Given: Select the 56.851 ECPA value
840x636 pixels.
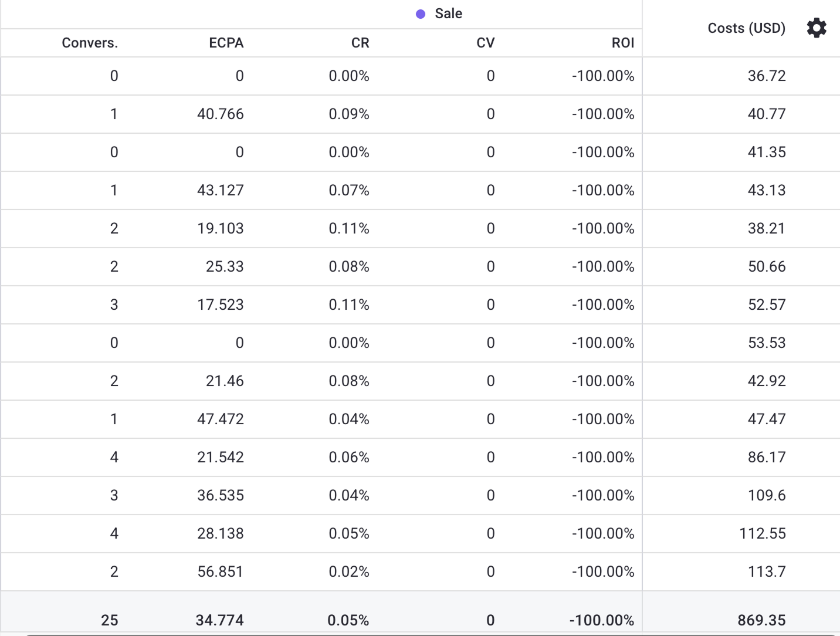Looking at the screenshot, I should click(x=221, y=571).
